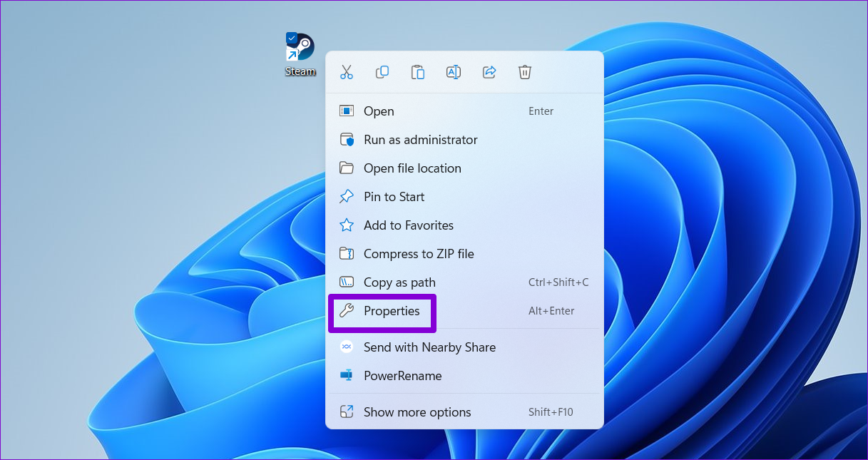868x460 pixels.
Task: Click the Share icon in the top row
Action: point(489,71)
